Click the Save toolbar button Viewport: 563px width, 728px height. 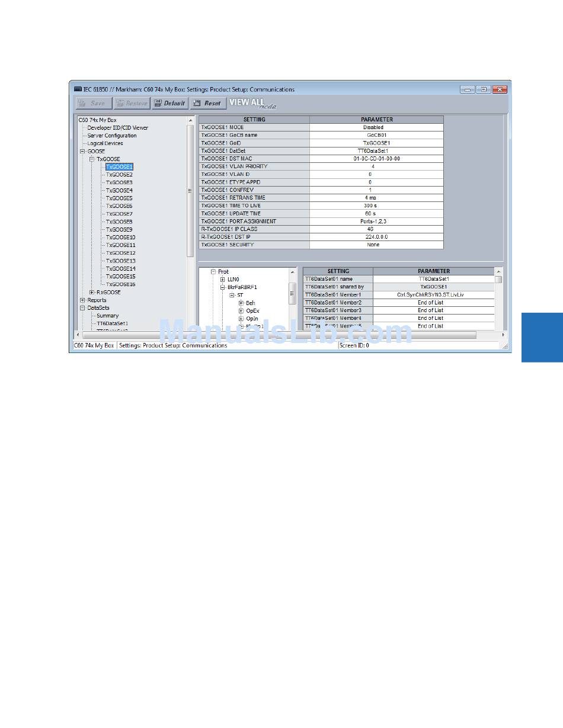(92, 103)
